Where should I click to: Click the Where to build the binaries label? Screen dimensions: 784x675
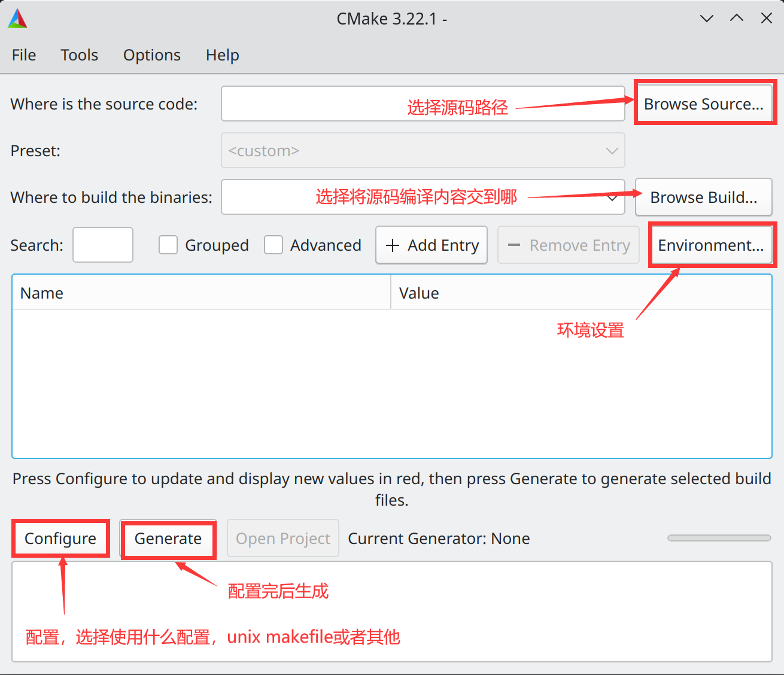(x=111, y=197)
